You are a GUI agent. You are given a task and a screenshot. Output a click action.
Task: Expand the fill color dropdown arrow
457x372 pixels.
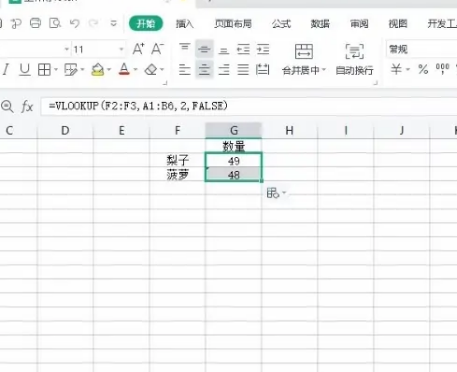click(x=109, y=70)
